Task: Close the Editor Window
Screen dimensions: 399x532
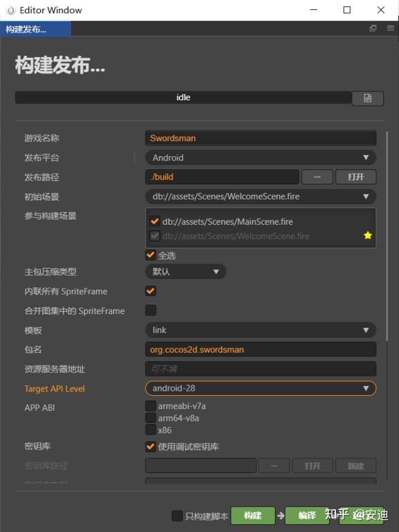Action: pyautogui.click(x=381, y=10)
